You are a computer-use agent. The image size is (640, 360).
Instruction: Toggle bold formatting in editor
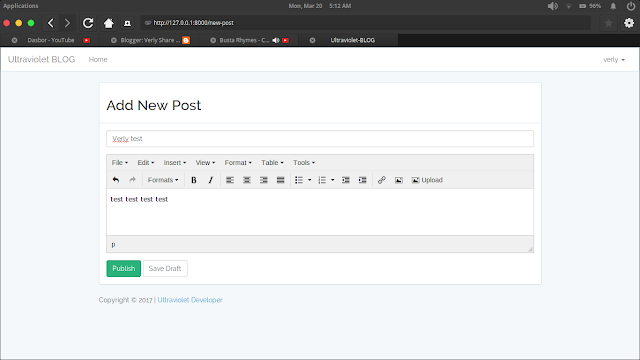click(x=194, y=180)
